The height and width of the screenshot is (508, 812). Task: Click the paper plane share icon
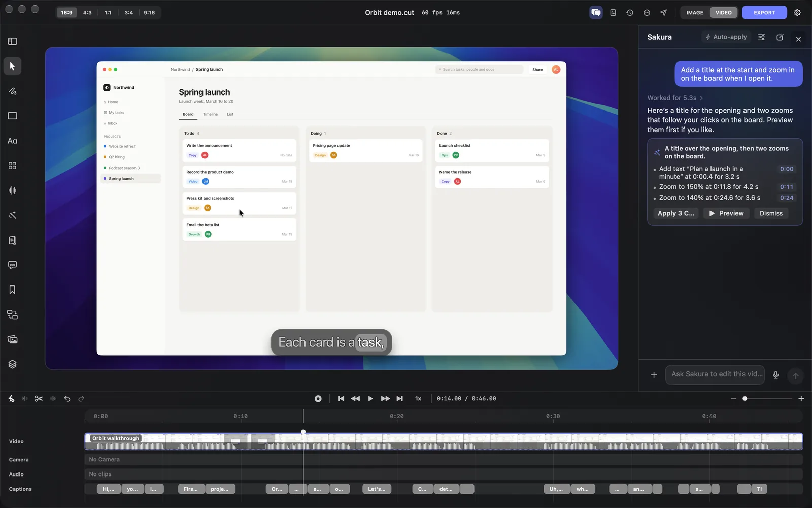tap(663, 13)
